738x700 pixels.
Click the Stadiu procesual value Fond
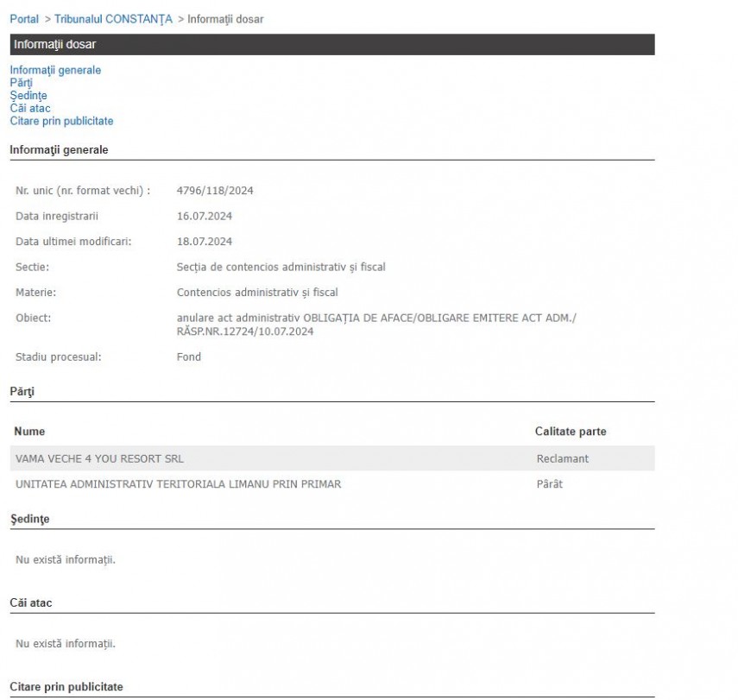189,356
